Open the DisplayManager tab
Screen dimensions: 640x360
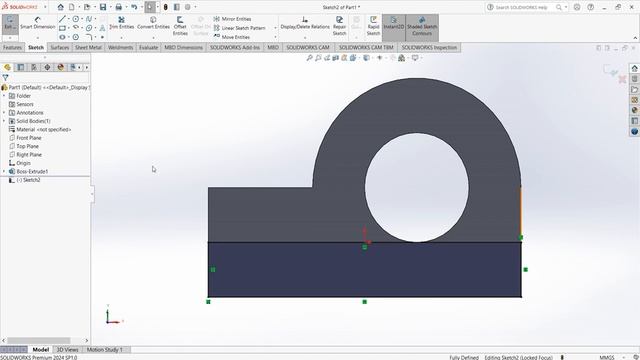[60, 67]
